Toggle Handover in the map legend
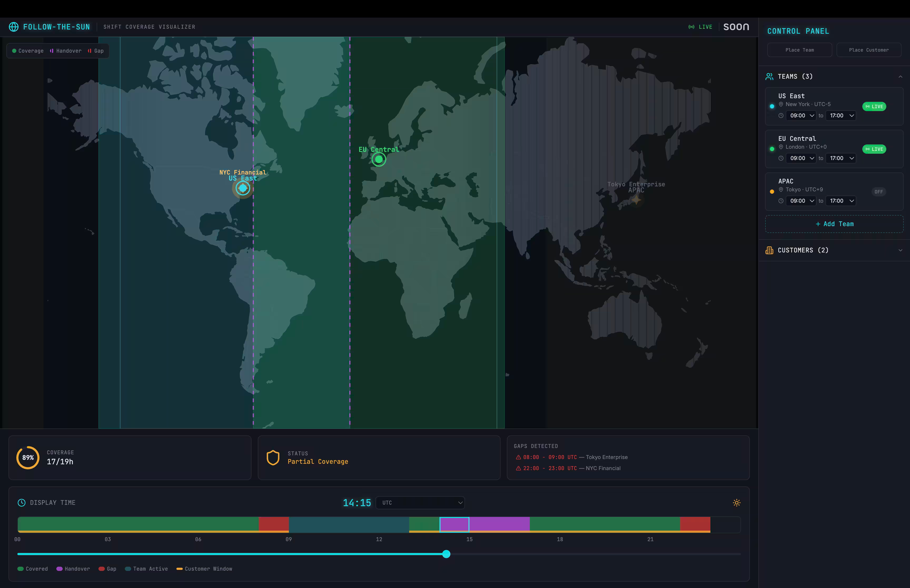The image size is (910, 588). pos(65,51)
